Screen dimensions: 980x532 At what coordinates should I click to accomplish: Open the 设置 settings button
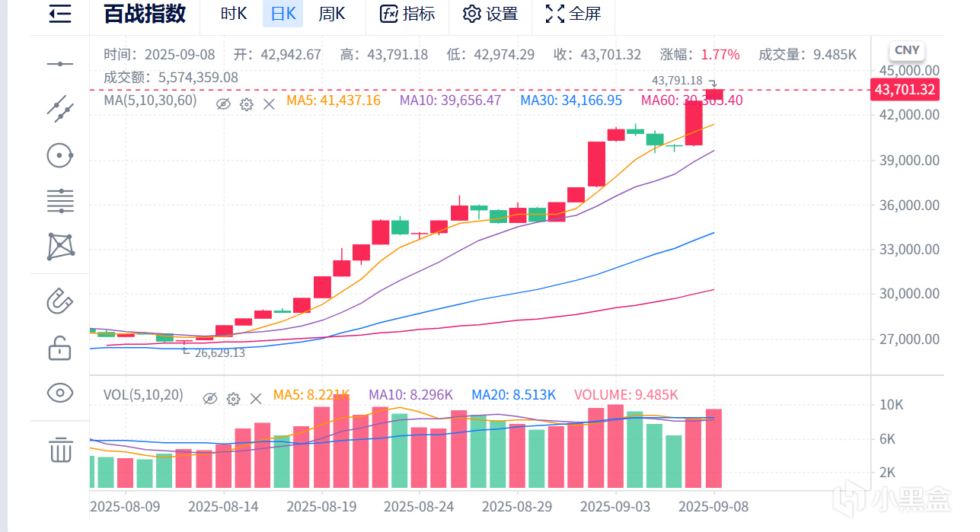tap(491, 14)
